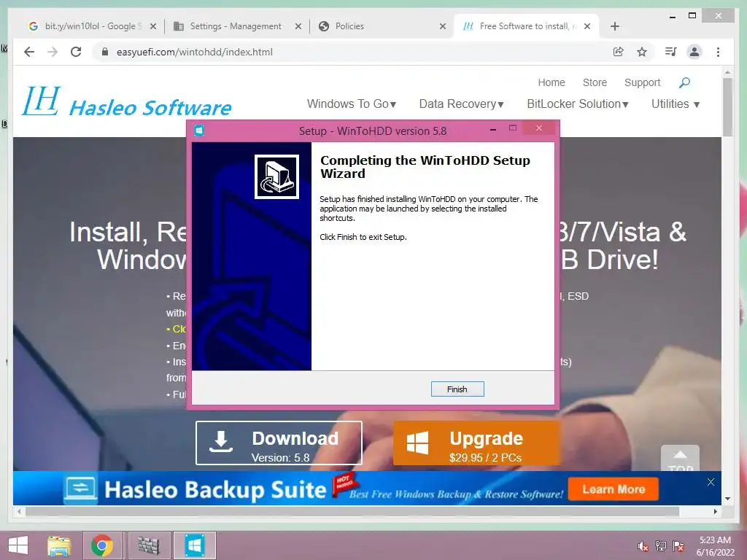Expand the Windows To Go menu
747x560 pixels.
tap(352, 104)
